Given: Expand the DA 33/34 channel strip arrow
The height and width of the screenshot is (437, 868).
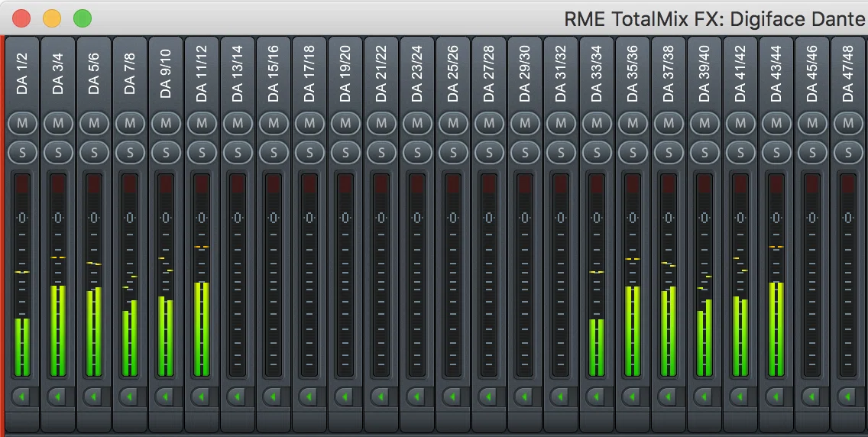Looking at the screenshot, I should (596, 397).
